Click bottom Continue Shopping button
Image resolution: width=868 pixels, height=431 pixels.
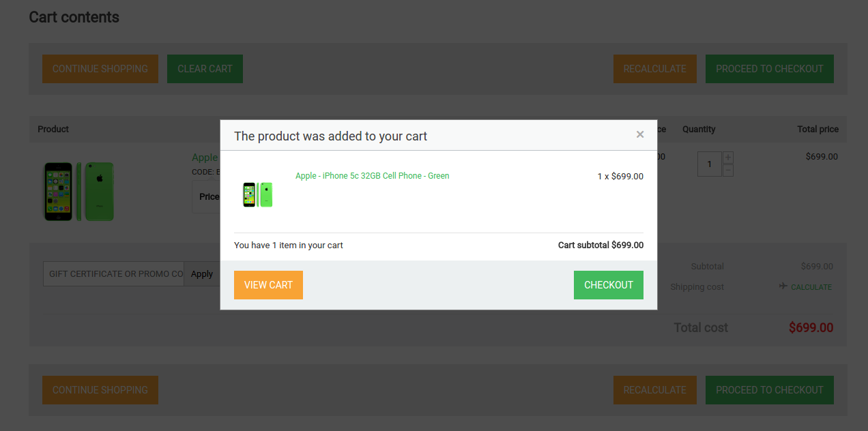tap(100, 390)
